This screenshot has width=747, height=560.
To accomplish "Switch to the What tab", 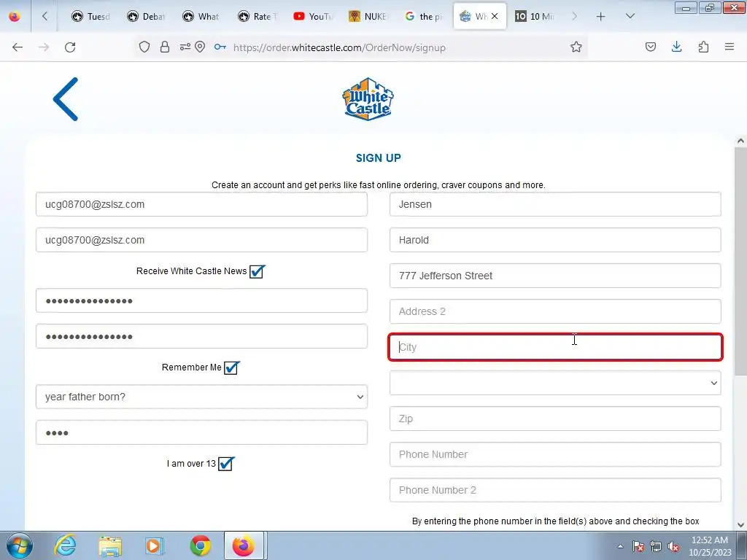I will pos(201,17).
